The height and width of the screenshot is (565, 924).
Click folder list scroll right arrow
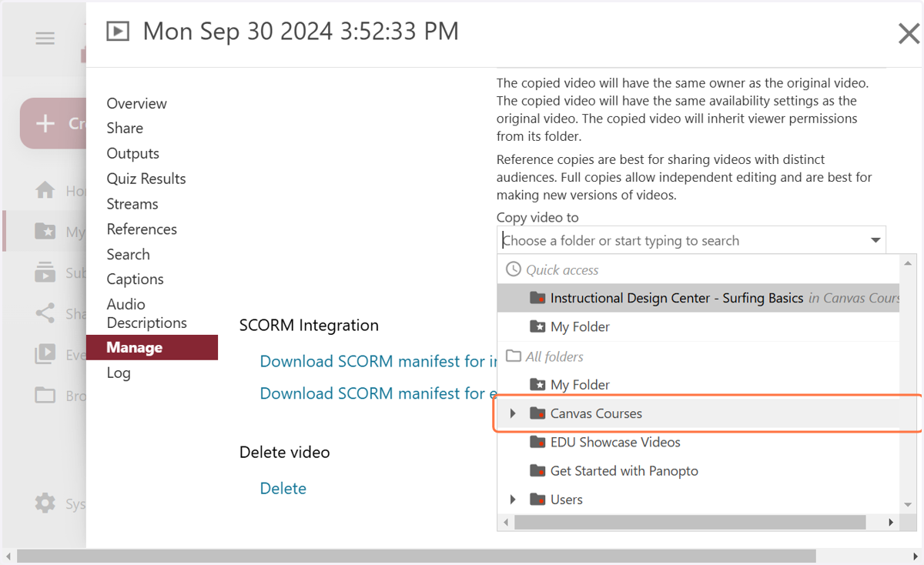coord(891,522)
